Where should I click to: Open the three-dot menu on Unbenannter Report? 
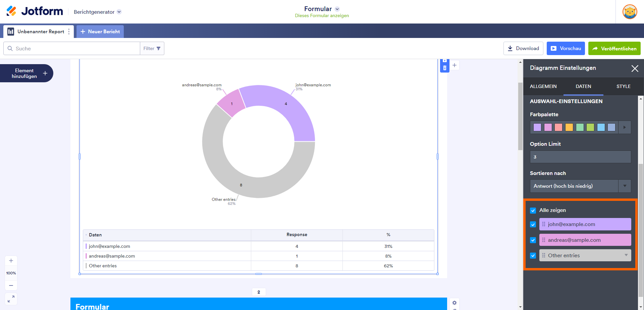(x=69, y=32)
